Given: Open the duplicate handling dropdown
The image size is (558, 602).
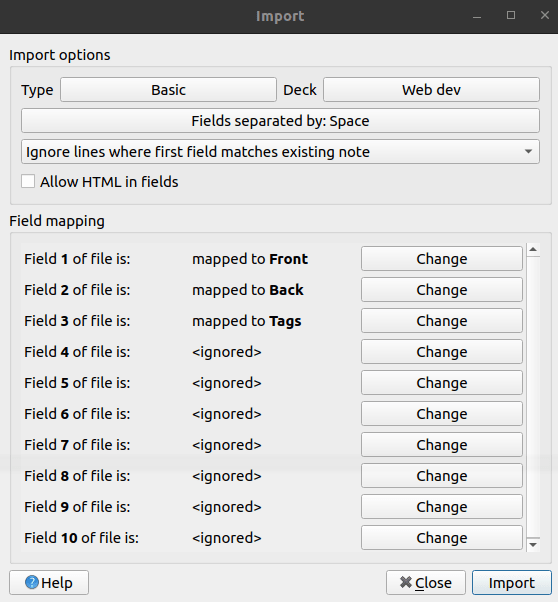Looking at the screenshot, I should [280, 152].
